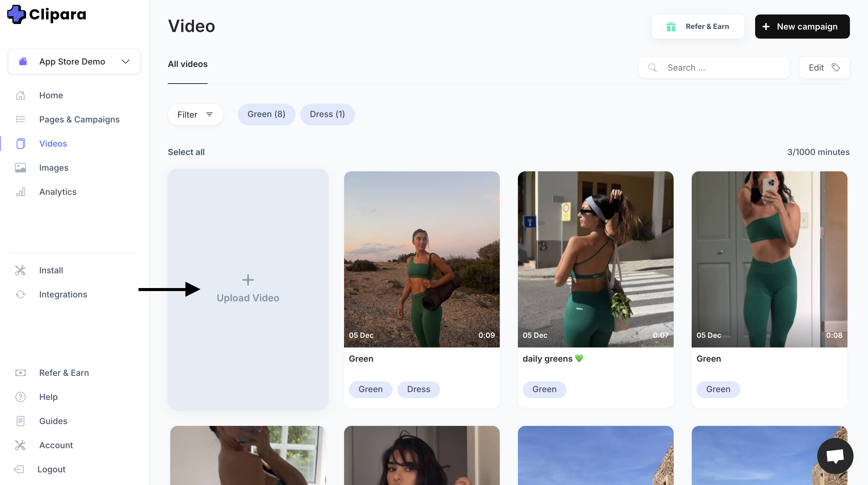The height and width of the screenshot is (485, 868).
Task: Open the daily greens video thumbnail
Action: 595,259
